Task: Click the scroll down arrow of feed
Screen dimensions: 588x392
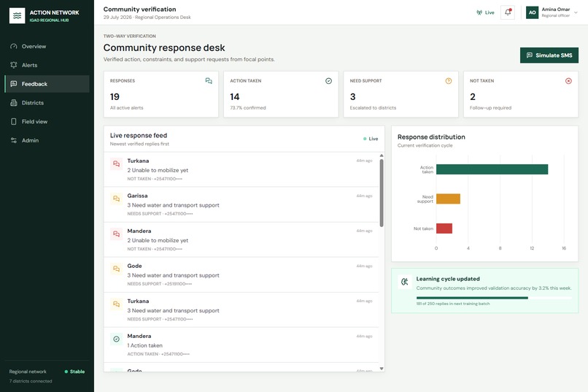Action: tap(382, 369)
